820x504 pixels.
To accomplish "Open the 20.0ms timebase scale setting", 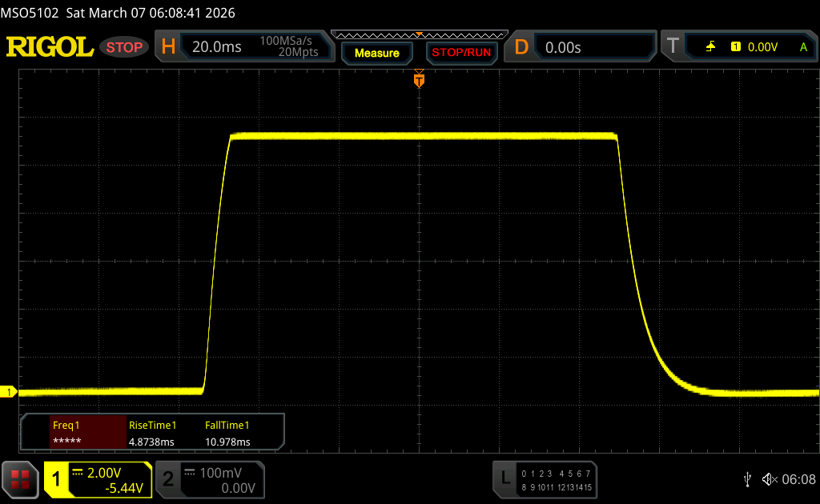I will pyautogui.click(x=217, y=47).
